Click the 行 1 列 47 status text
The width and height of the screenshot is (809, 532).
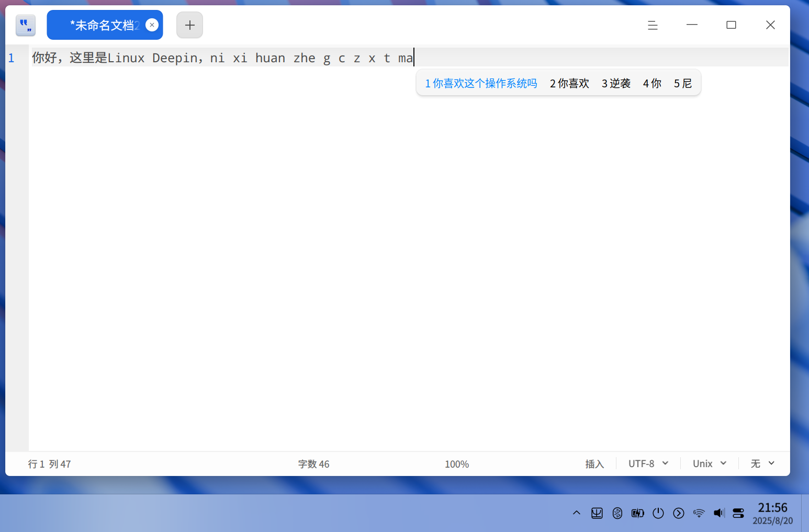pos(49,464)
